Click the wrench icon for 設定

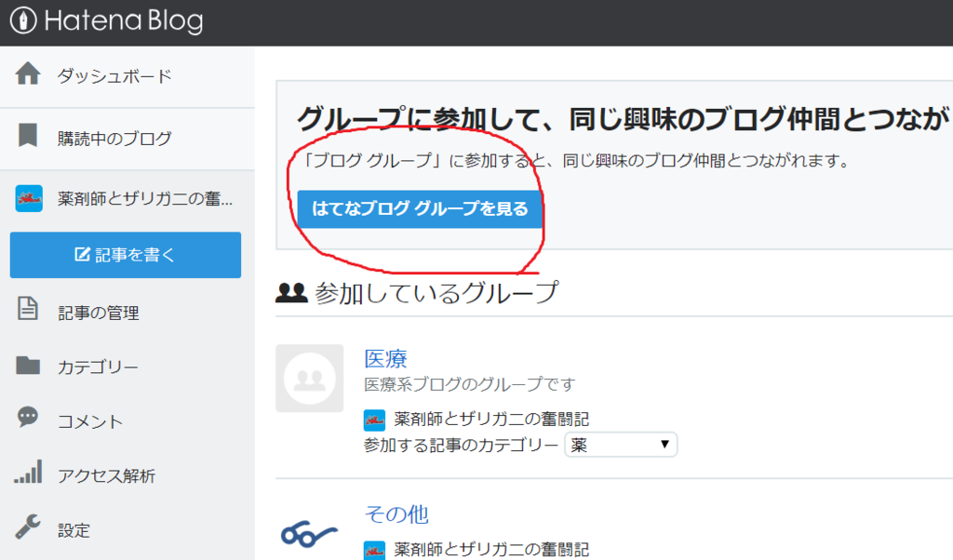28,526
